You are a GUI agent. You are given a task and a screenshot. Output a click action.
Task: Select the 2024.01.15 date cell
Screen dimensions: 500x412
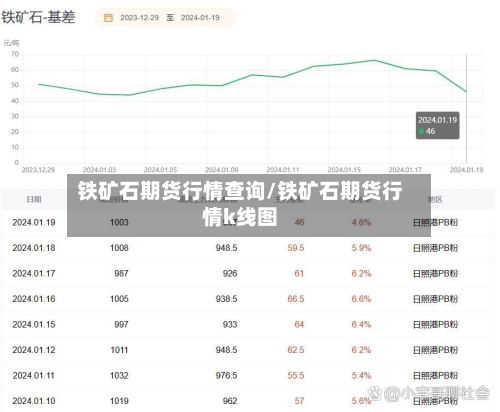click(34, 325)
